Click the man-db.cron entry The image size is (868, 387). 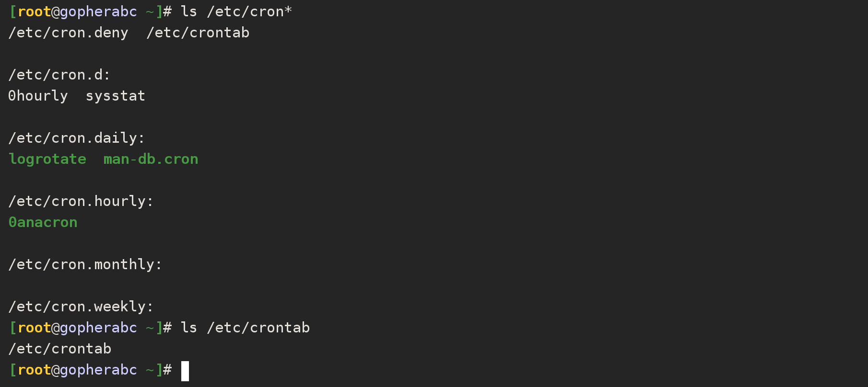pyautogui.click(x=151, y=159)
